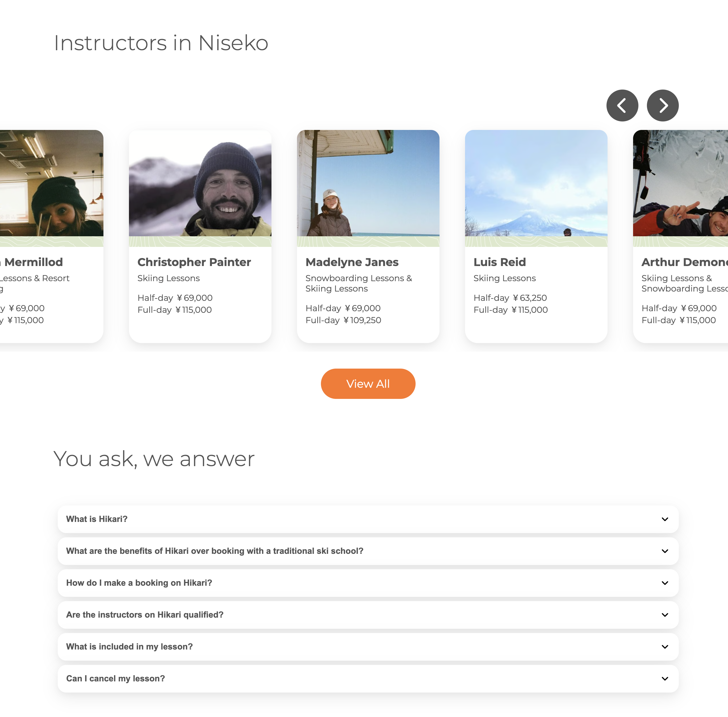Open Mermillod's instructor photo
Image resolution: width=728 pixels, height=717 pixels.
click(x=52, y=183)
